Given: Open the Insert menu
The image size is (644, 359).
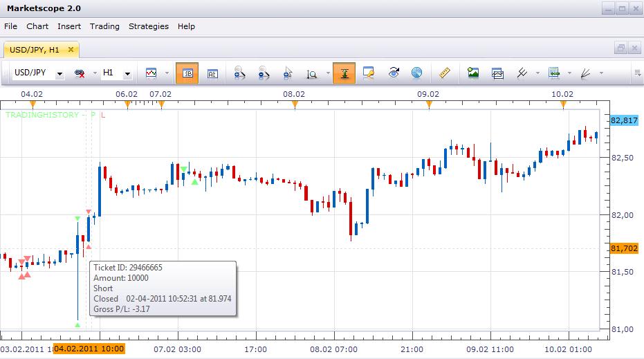Looking at the screenshot, I should tap(69, 26).
